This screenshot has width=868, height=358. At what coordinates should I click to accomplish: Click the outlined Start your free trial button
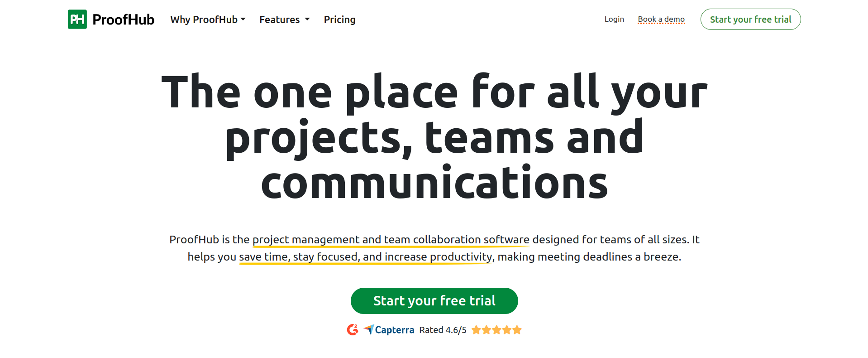click(750, 19)
